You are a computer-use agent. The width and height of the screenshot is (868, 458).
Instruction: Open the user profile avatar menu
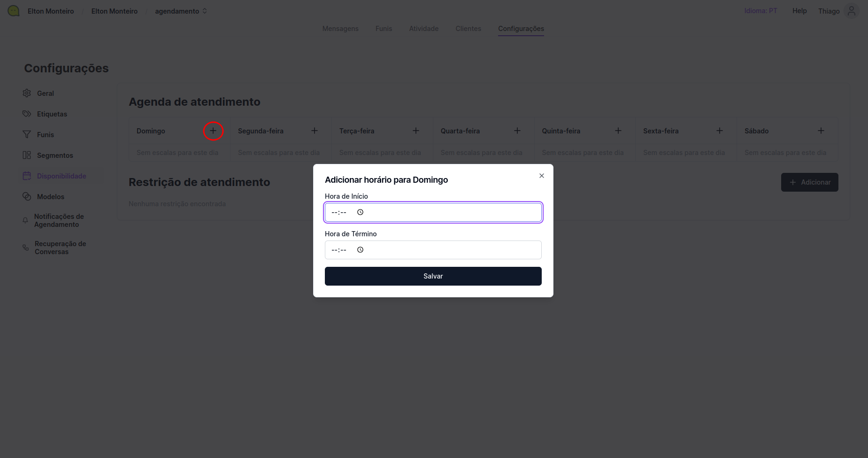tap(852, 11)
